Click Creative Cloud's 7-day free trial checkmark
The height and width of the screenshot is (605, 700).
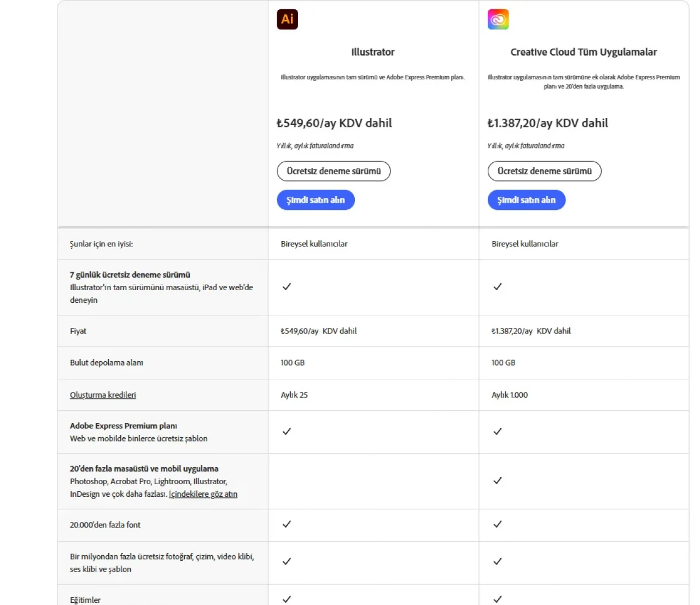click(497, 287)
